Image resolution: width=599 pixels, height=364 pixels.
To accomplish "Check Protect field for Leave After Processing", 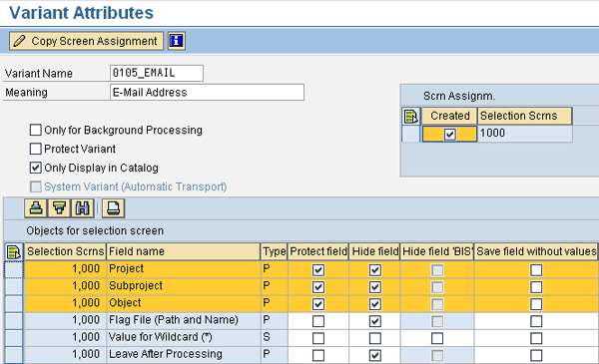I will [318, 355].
